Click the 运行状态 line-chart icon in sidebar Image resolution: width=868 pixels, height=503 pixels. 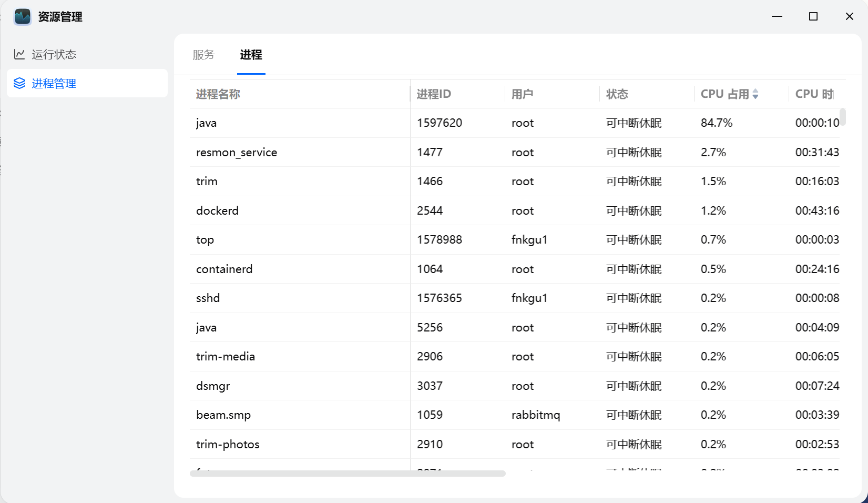click(x=20, y=54)
